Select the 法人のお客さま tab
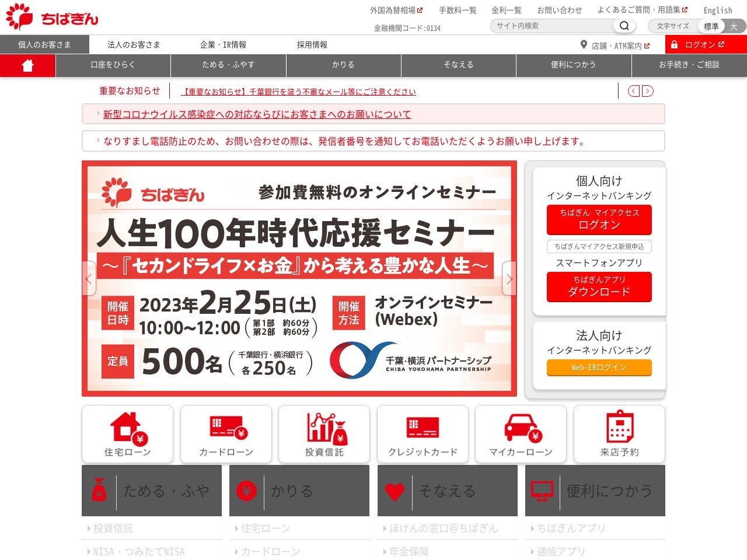Image resolution: width=747 pixels, height=560 pixels. pyautogui.click(x=134, y=44)
